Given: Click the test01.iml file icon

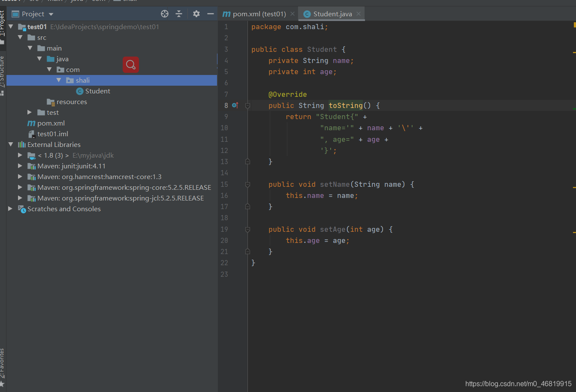Looking at the screenshot, I should 31,134.
